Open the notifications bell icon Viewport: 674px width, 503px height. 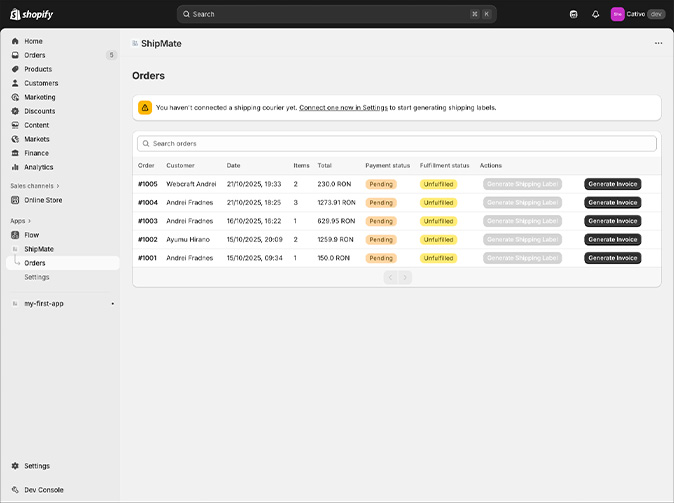[596, 14]
